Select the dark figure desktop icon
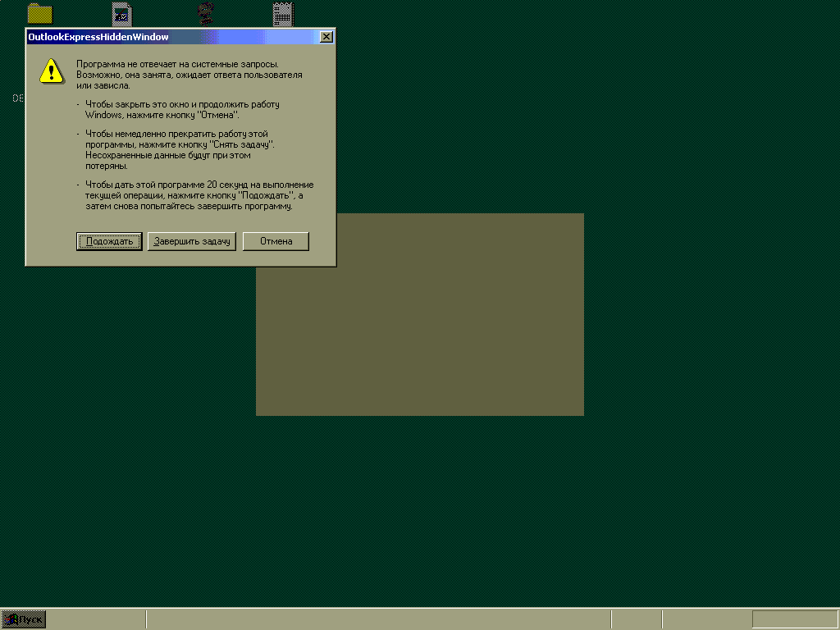Screen dimensions: 840x630 [x=206, y=14]
